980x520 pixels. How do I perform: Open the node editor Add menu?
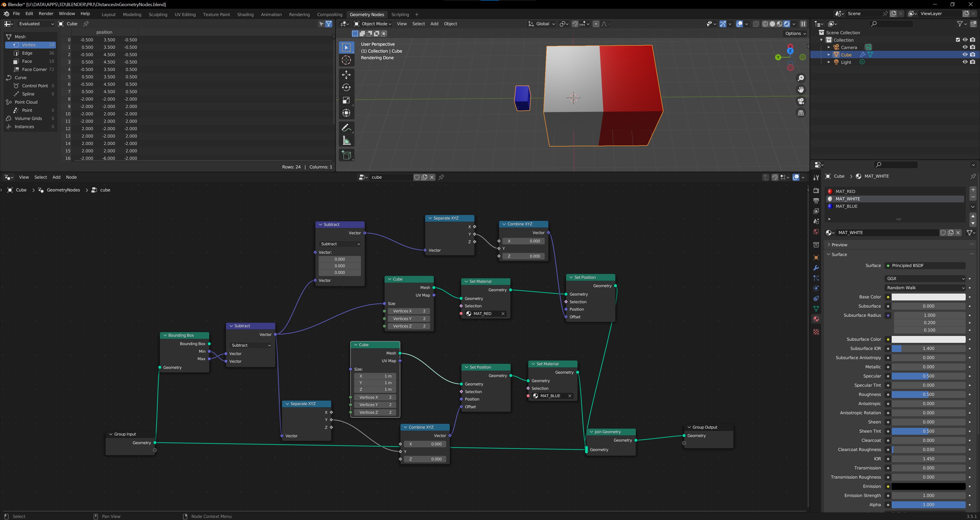pyautogui.click(x=56, y=177)
